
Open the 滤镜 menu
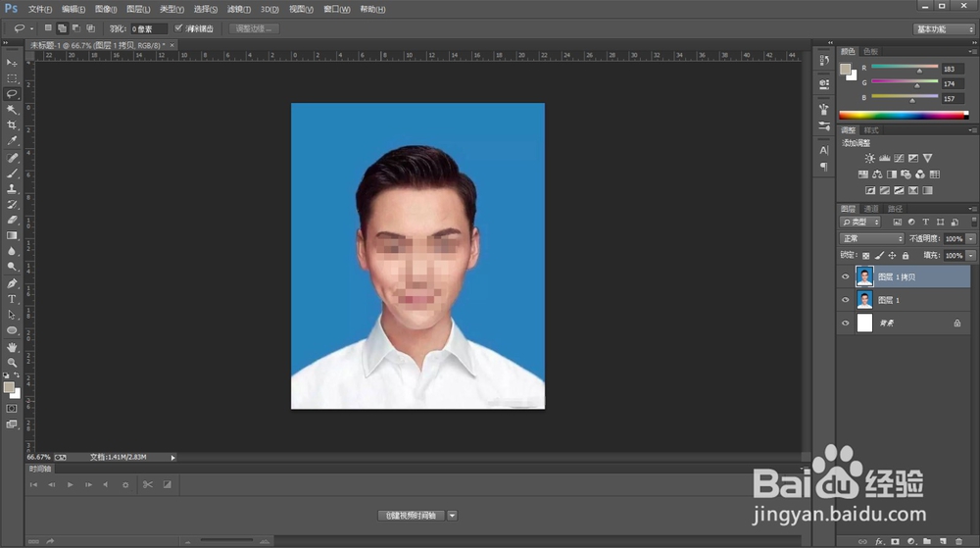point(237,9)
